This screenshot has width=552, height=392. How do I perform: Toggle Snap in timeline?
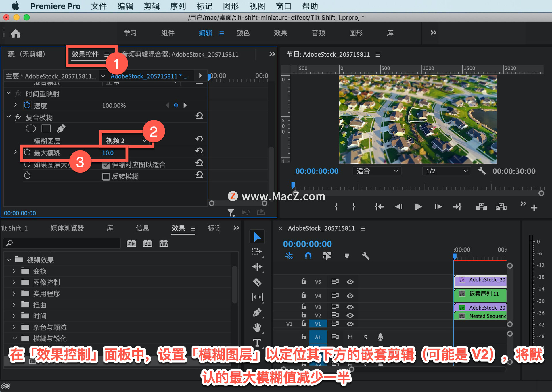pyautogui.click(x=308, y=256)
